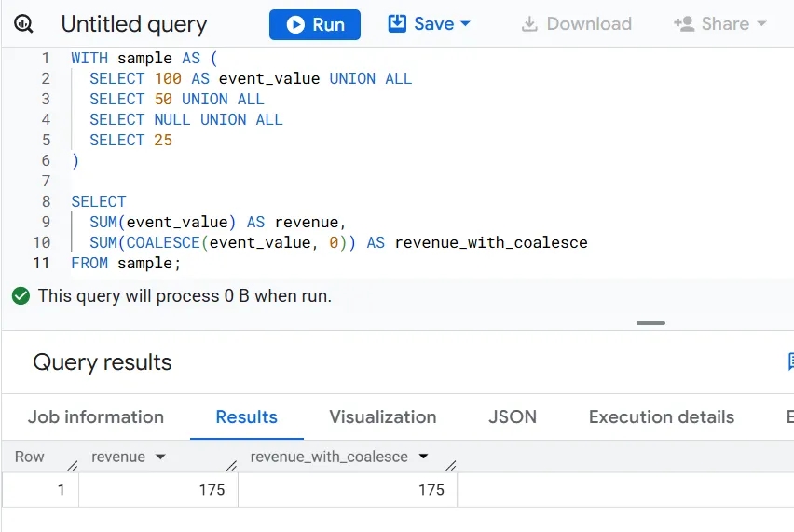Click the revenue_with_coalesce cell value 175

coord(431,490)
